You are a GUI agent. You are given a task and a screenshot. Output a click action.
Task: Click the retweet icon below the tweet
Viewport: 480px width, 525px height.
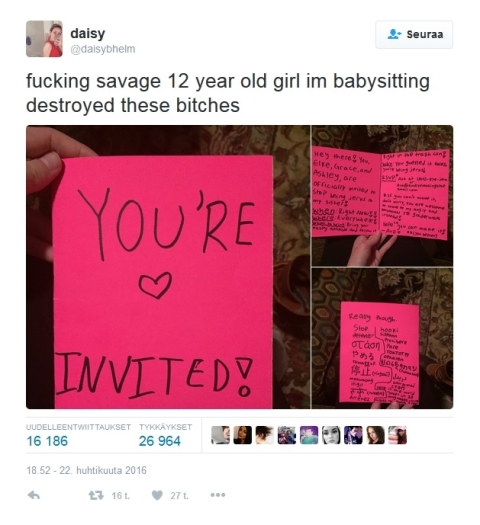coord(96,495)
